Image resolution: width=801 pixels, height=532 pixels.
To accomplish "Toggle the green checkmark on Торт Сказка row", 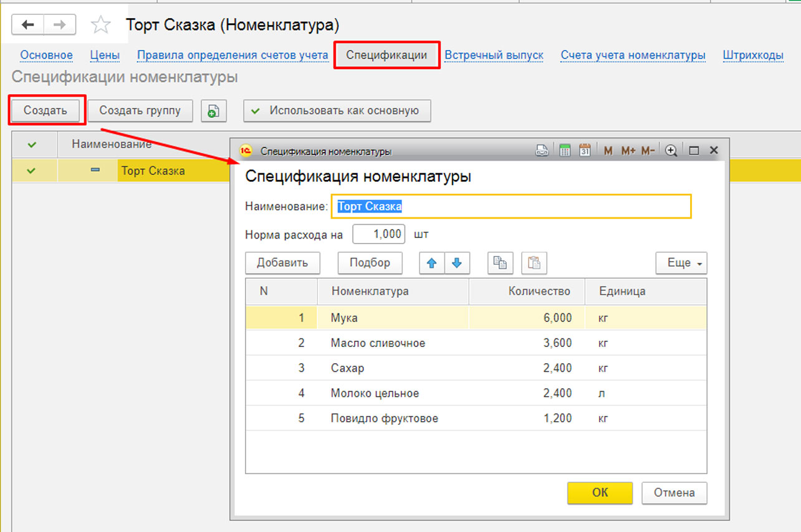I will tap(32, 170).
